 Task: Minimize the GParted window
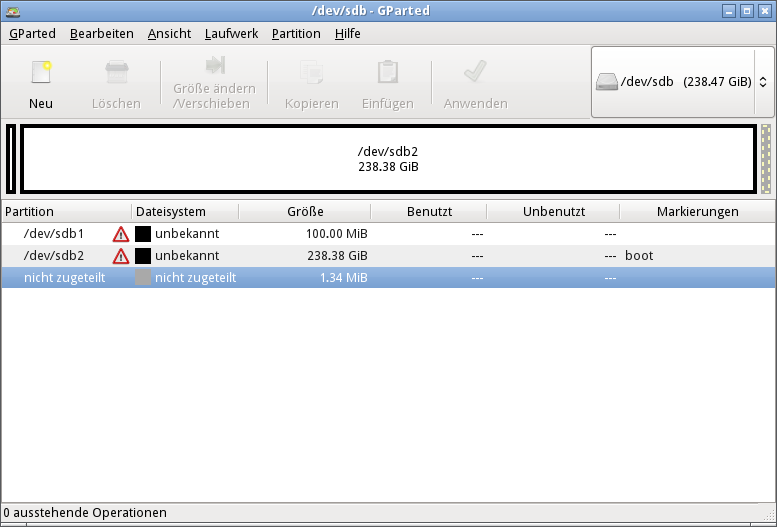coord(728,11)
